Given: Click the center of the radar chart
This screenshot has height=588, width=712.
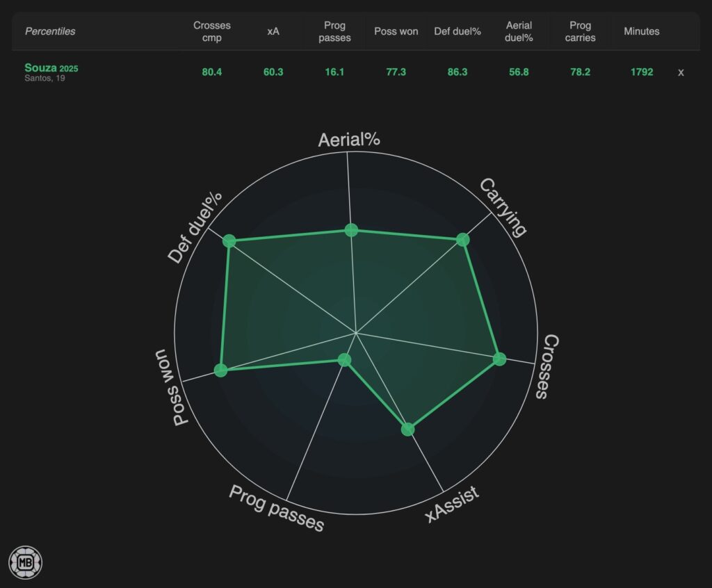Looking at the screenshot, I should click(x=356, y=334).
